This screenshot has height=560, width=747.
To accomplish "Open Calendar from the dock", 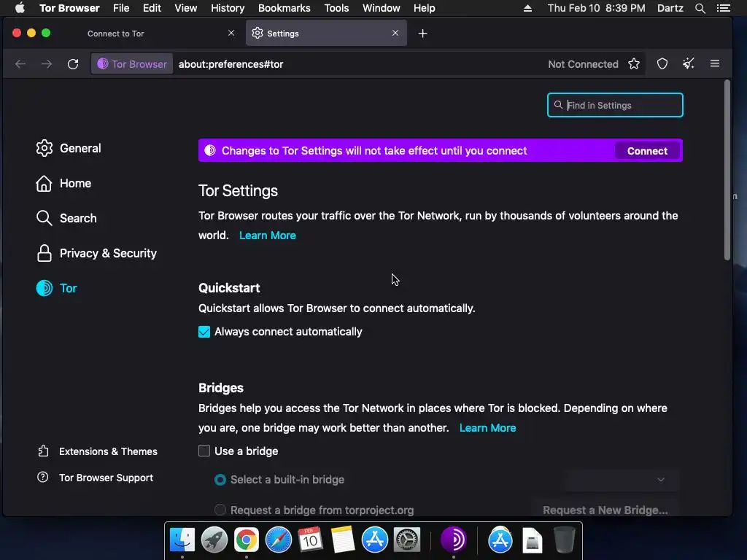I will click(310, 540).
